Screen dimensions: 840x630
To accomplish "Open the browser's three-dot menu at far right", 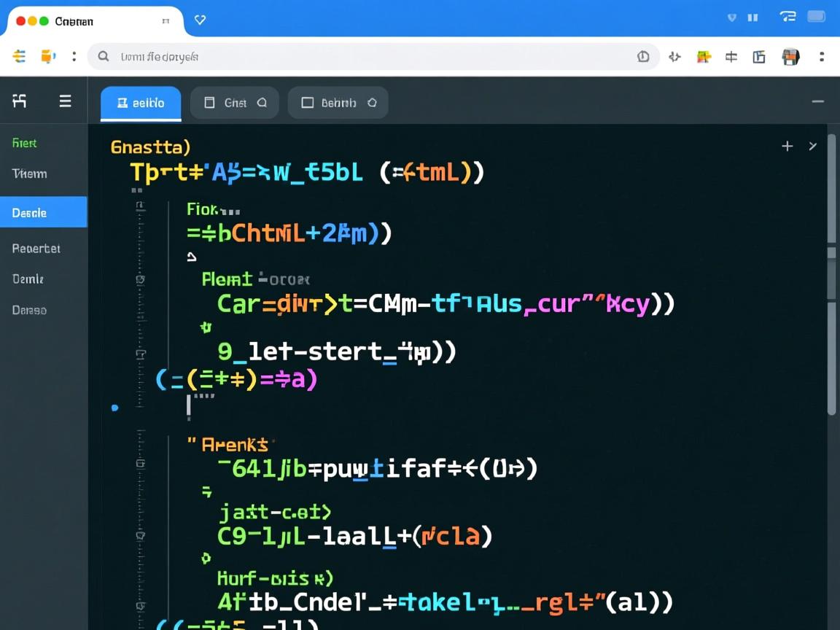I will [822, 56].
